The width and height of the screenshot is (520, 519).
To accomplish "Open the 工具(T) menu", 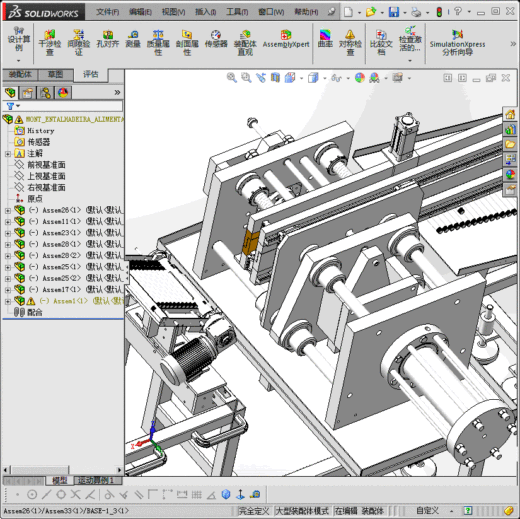I will coord(237,12).
